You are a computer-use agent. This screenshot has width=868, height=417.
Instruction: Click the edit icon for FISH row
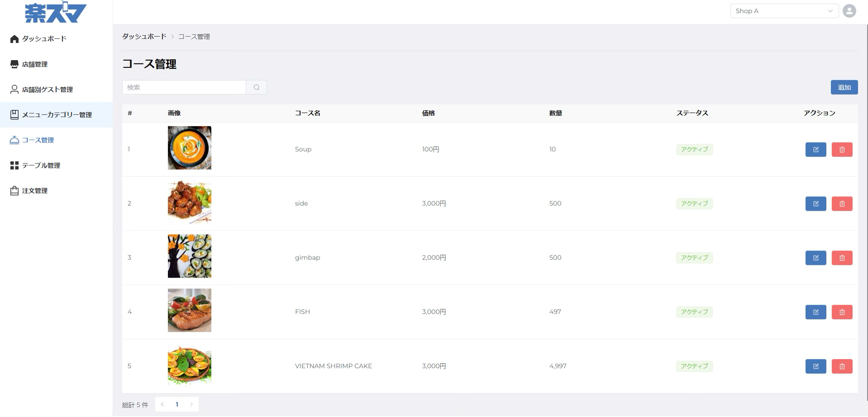pyautogui.click(x=816, y=312)
